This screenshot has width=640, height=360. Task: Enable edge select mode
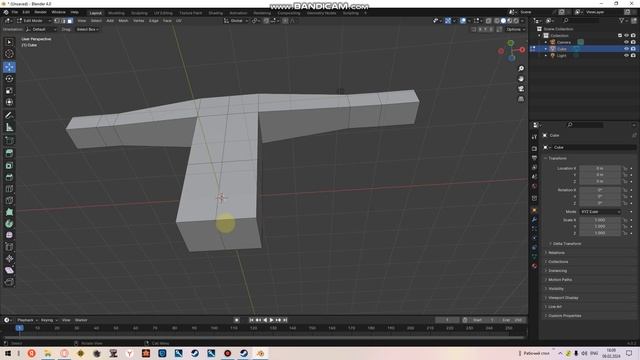(63, 21)
